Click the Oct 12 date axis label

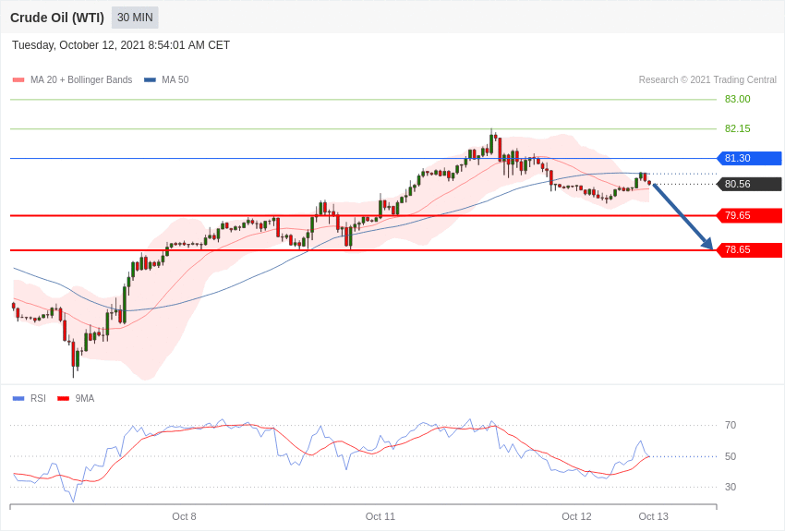576,516
